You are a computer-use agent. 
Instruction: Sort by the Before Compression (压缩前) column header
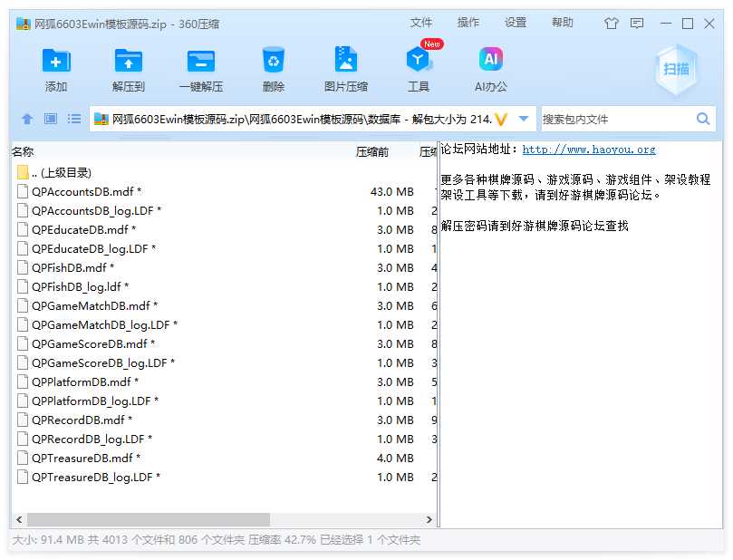[372, 152]
